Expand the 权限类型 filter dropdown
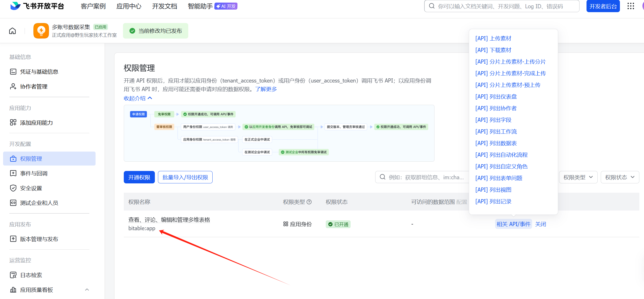Screen dimensions: 644x299 pyautogui.click(x=578, y=177)
